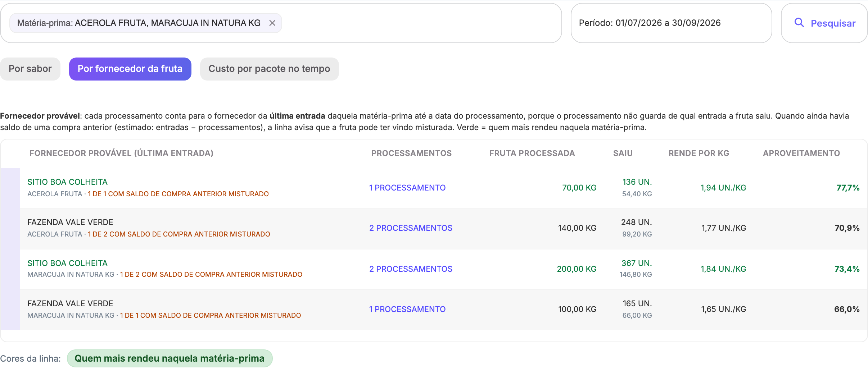This screenshot has height=385, width=868.
Task: Click the PROCESSAMENTOS column header
Action: coord(411,153)
